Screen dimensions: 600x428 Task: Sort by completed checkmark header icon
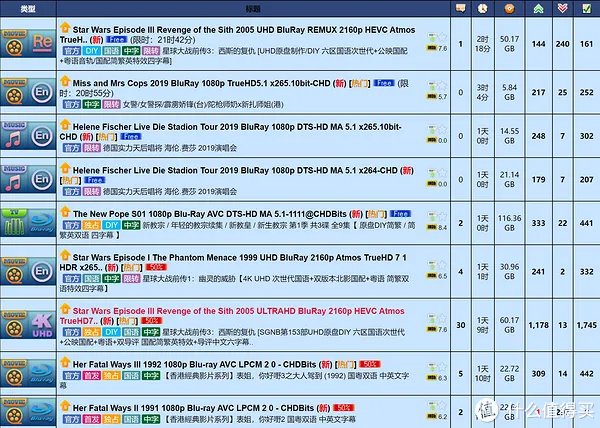click(585, 8)
